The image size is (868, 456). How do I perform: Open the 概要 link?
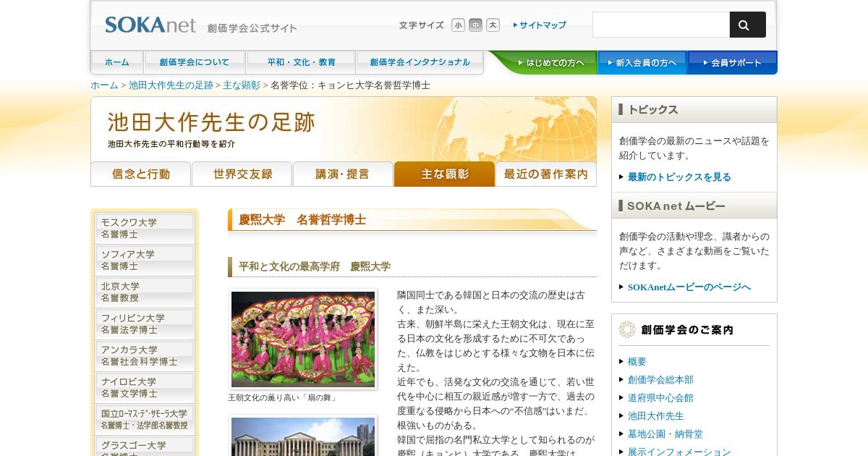click(x=637, y=362)
